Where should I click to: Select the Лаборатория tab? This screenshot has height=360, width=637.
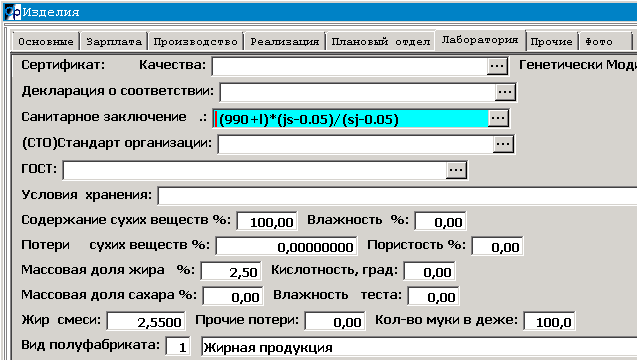coord(480,40)
